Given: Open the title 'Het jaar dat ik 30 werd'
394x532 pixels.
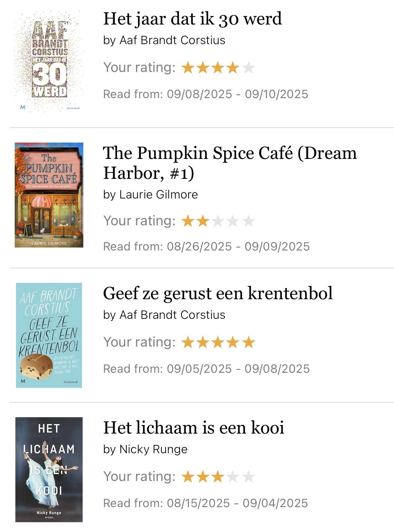Looking at the screenshot, I should (192, 19).
